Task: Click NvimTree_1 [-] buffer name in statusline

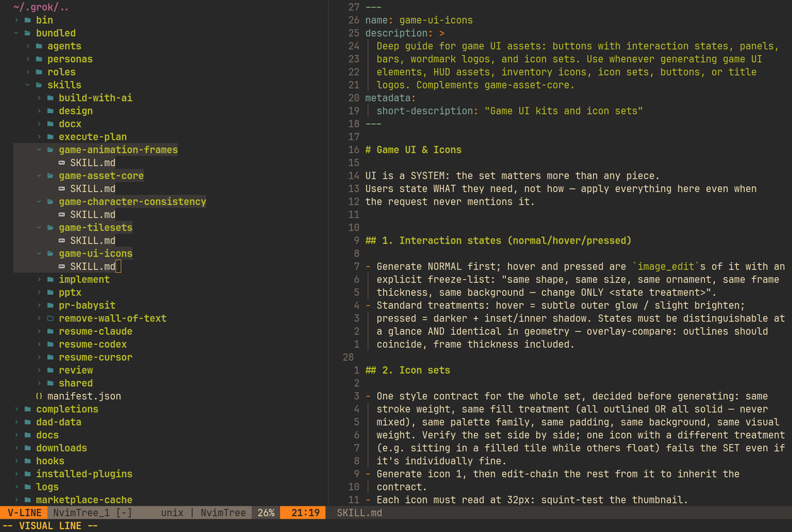Action: pyautogui.click(x=92, y=513)
